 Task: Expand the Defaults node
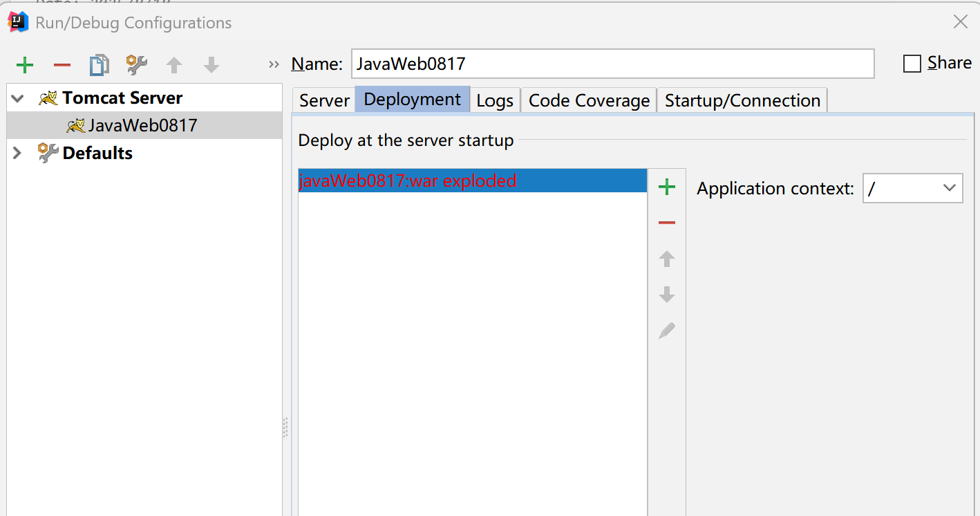pyautogui.click(x=17, y=153)
